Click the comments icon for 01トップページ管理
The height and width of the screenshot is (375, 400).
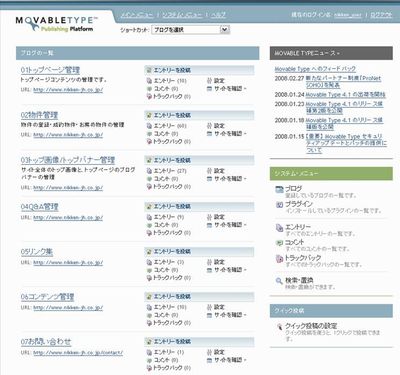149,89
